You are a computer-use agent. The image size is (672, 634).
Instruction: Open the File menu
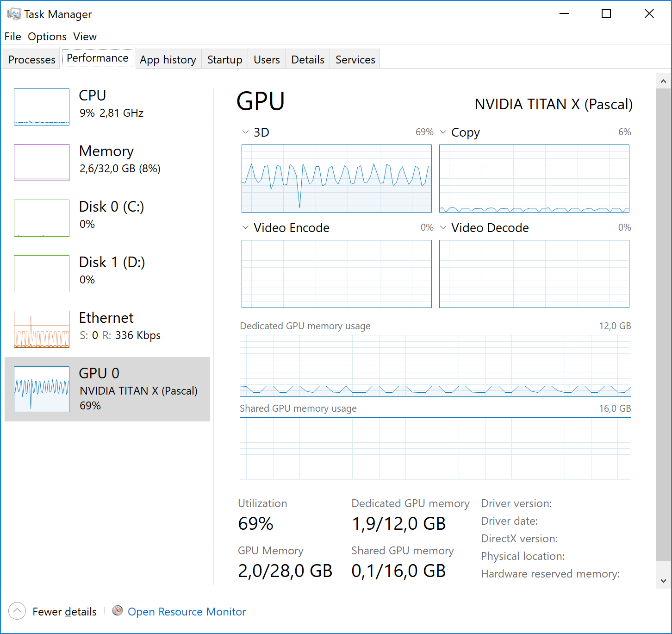(13, 37)
